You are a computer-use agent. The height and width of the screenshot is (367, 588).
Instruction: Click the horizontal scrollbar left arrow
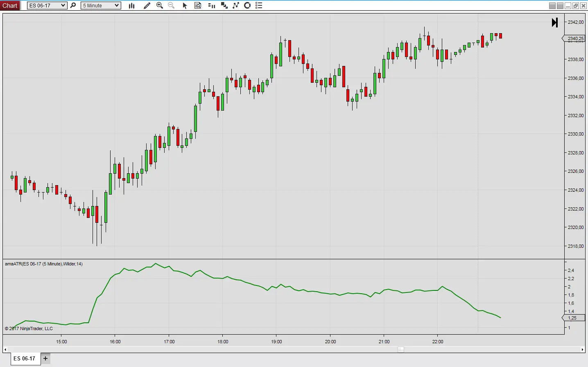pyautogui.click(x=5, y=349)
